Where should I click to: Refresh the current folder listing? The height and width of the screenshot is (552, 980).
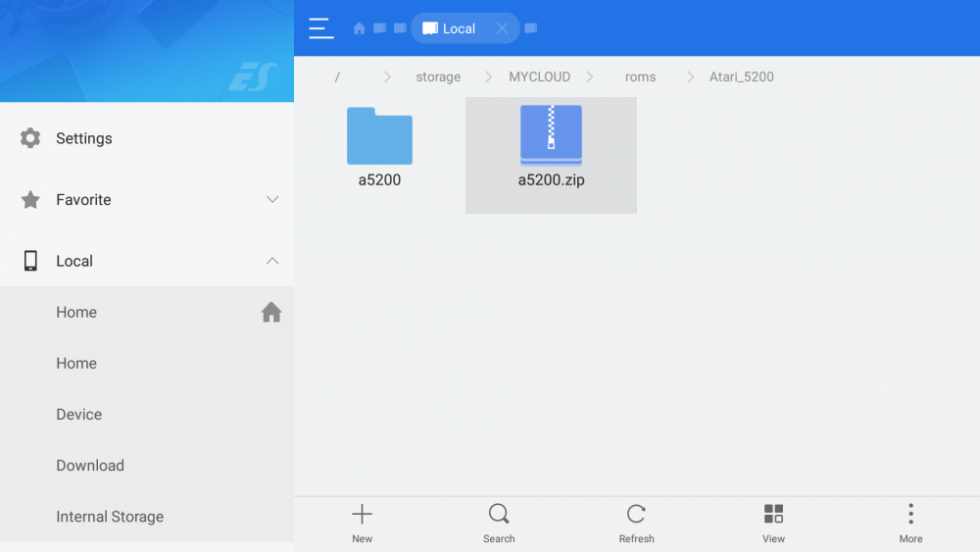coord(636,523)
